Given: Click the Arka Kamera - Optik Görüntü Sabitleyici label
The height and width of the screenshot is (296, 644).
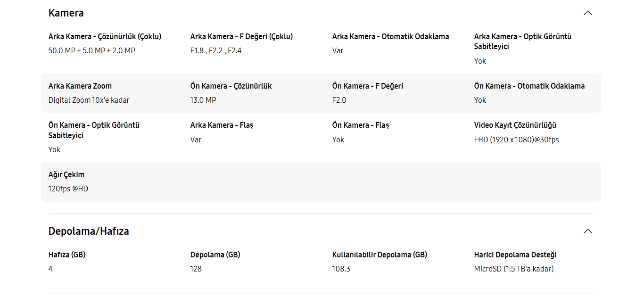Looking at the screenshot, I should [522, 41].
